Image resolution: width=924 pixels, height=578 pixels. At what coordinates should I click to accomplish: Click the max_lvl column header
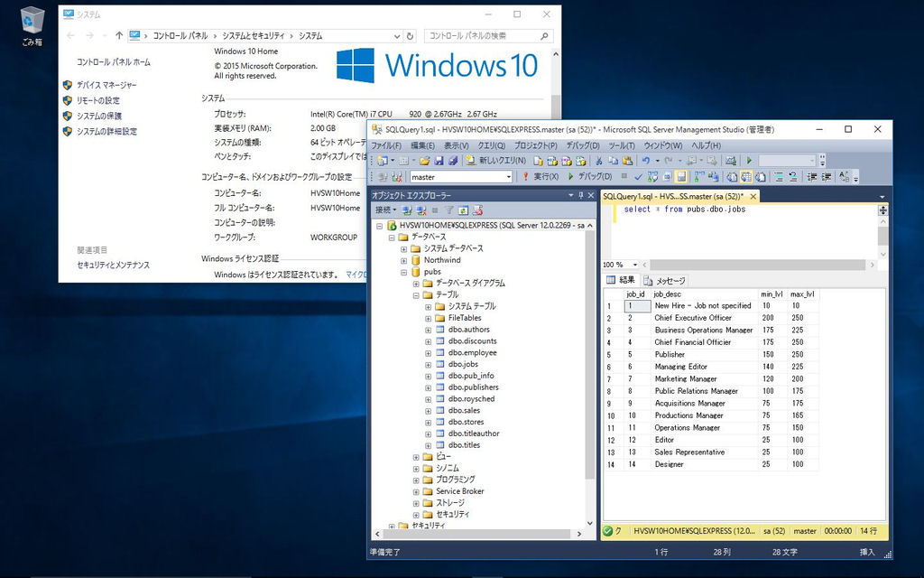(802, 294)
